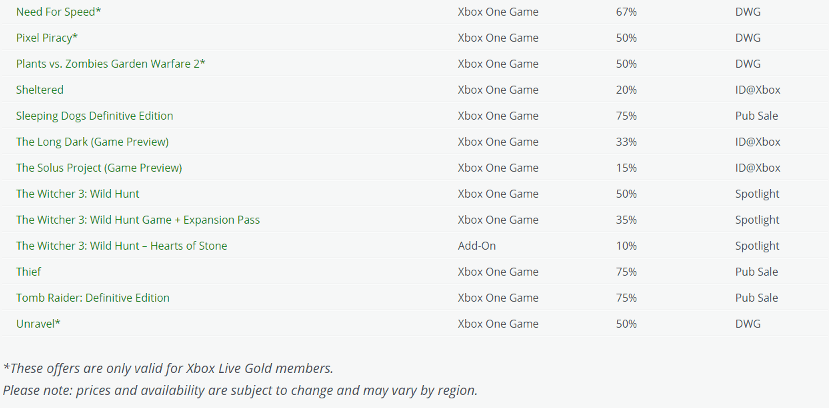
Task: Open The Solus Project (Game Preview)
Action: pyautogui.click(x=98, y=168)
